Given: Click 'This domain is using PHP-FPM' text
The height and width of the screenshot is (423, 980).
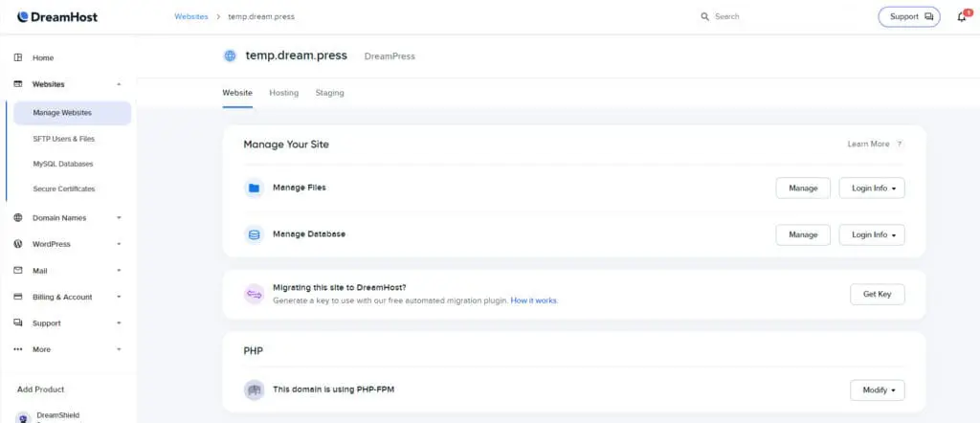Looking at the screenshot, I should point(333,390).
